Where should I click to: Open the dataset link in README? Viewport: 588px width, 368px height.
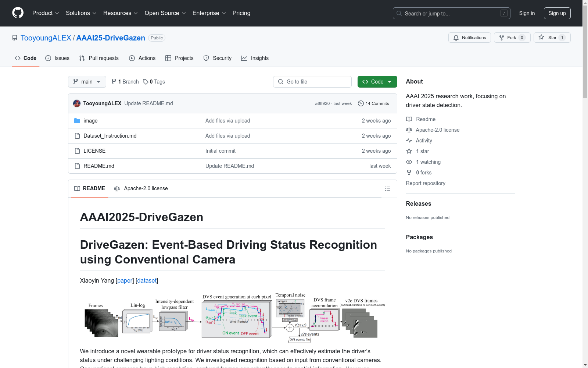coord(147,280)
